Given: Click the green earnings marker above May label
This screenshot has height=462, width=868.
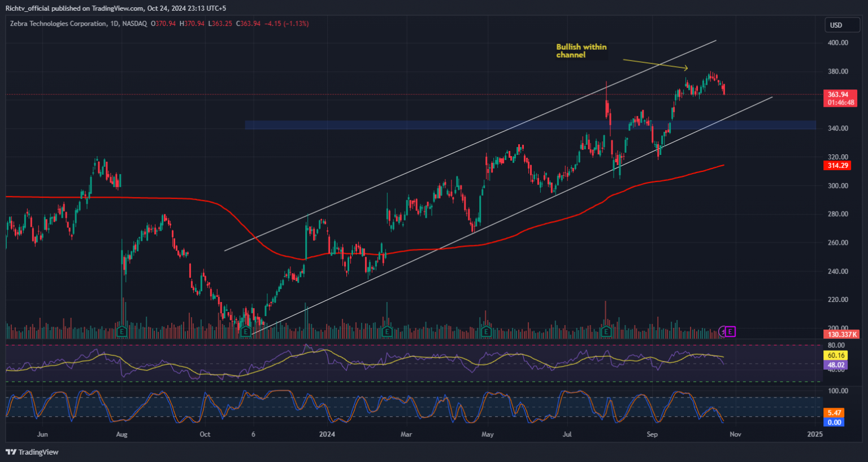Looking at the screenshot, I should [x=486, y=331].
